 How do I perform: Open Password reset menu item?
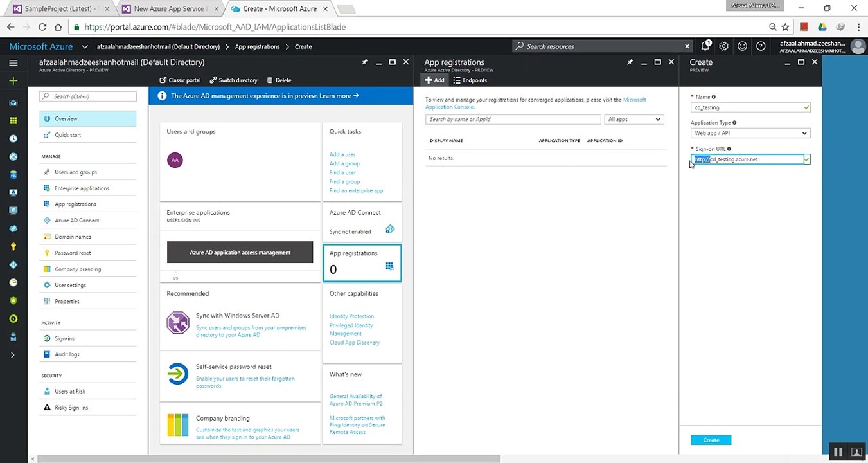[87, 253]
